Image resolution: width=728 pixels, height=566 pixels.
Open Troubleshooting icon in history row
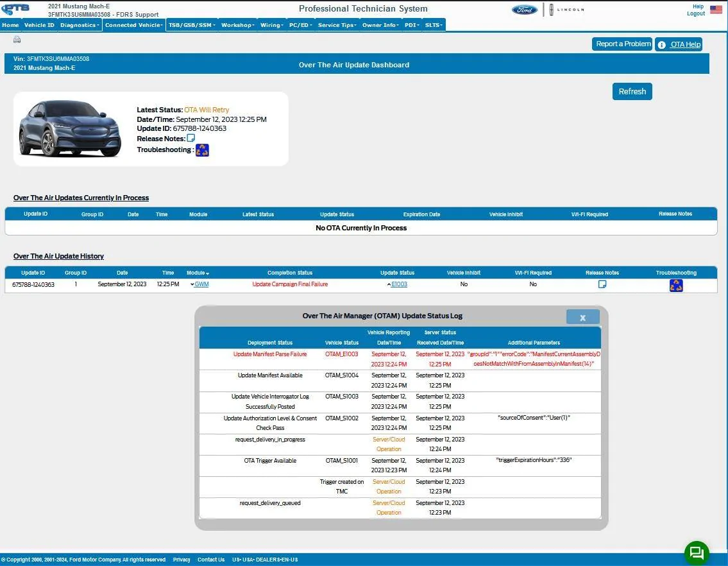[676, 286]
